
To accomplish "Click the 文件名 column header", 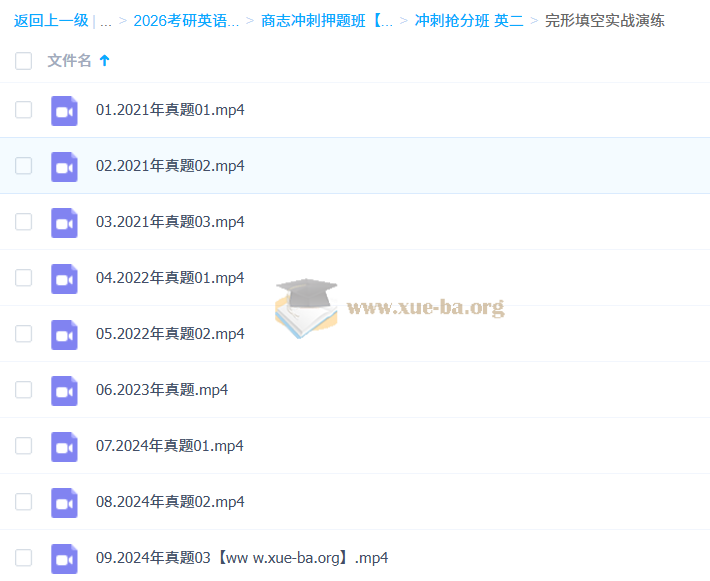I will coord(69,61).
